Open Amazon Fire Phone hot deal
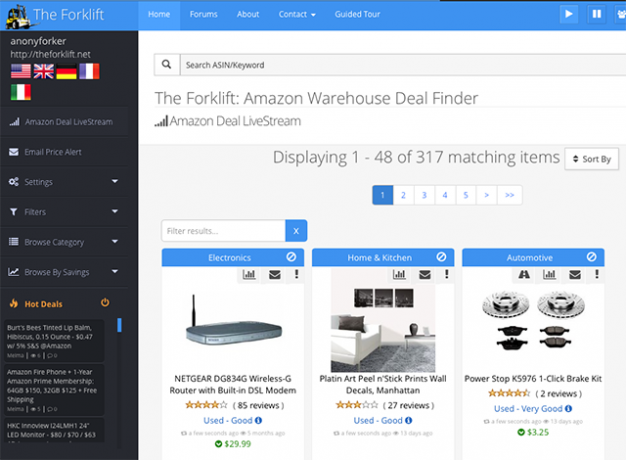626x460 pixels. click(54, 390)
